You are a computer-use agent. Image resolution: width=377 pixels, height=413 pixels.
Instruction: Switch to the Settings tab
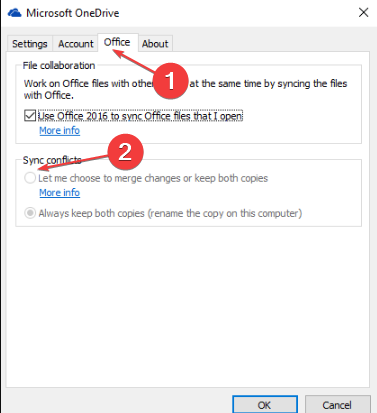(x=30, y=44)
